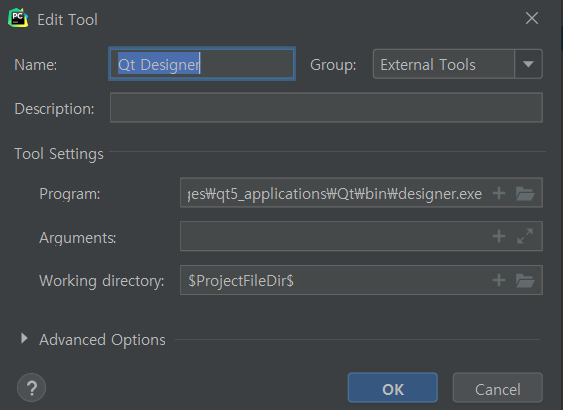563x410 pixels.
Task: Click the Edit Tool title text
Action: [68, 20]
